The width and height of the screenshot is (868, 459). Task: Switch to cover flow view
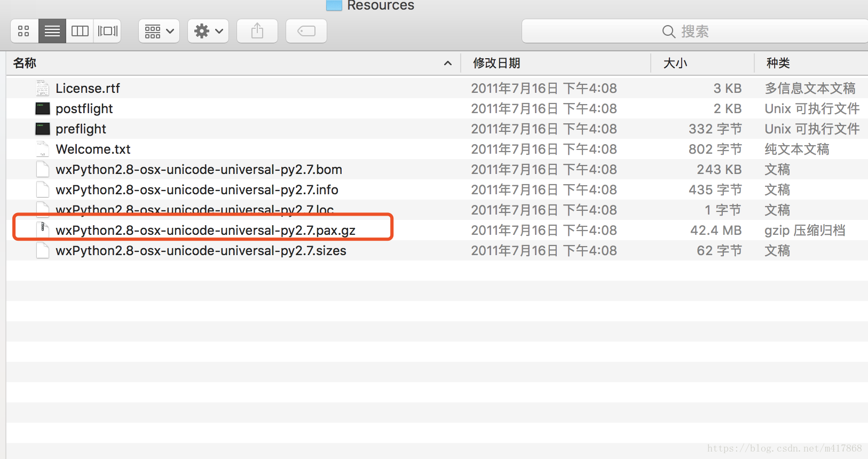click(x=107, y=31)
